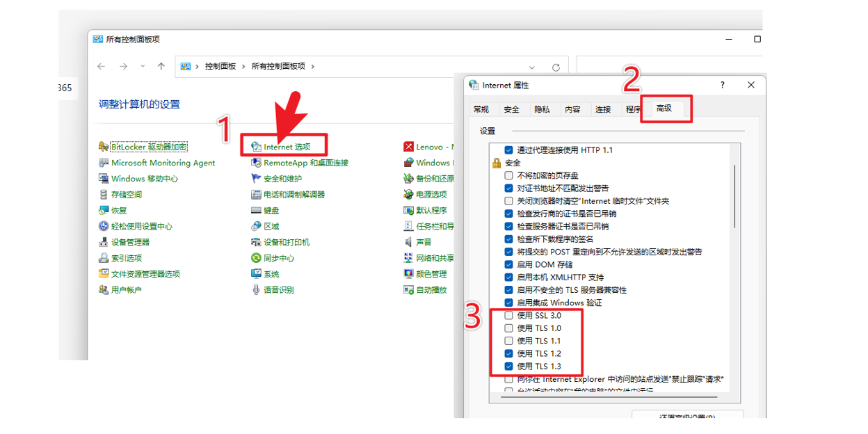Open recent locations chevron next to forward arrow
The height and width of the screenshot is (434, 868).
(x=143, y=67)
